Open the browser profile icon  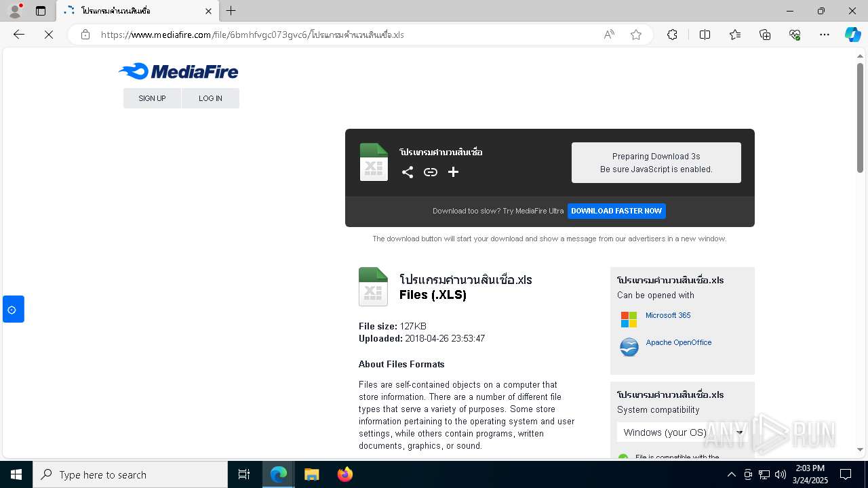click(15, 11)
